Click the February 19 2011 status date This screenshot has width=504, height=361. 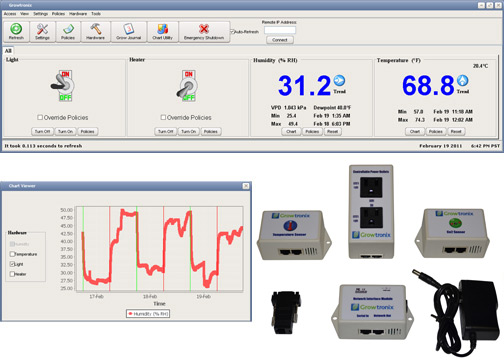point(441,146)
